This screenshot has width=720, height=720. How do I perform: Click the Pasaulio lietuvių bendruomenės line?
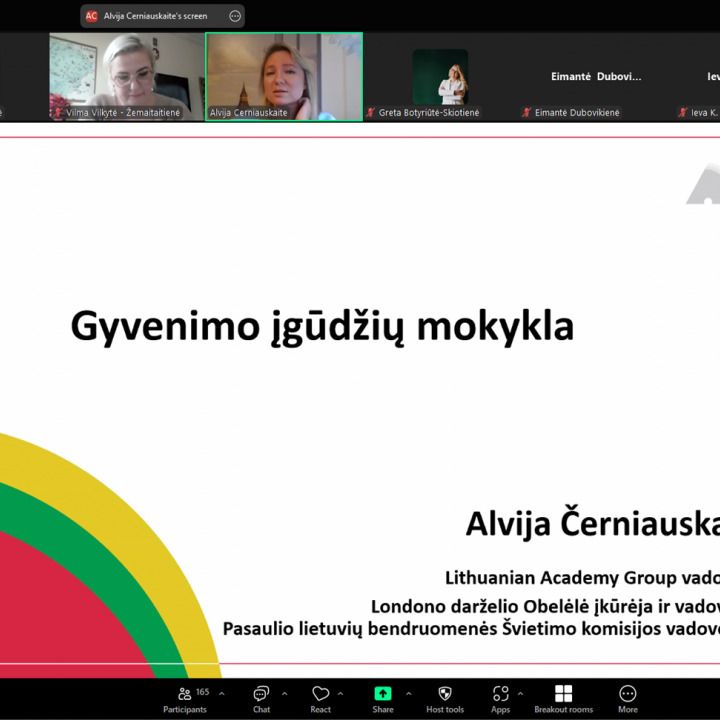pos(471,629)
